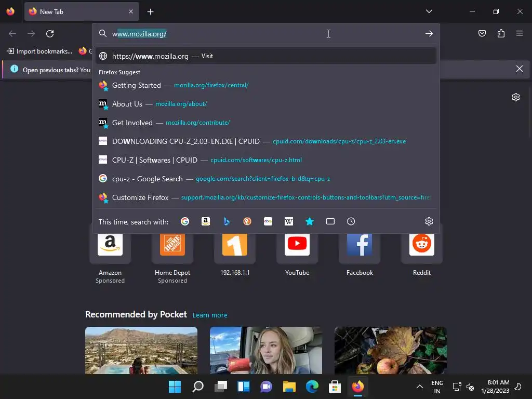Switch to the New Tab tab
Screen dimensions: 532x399
(x=82, y=11)
